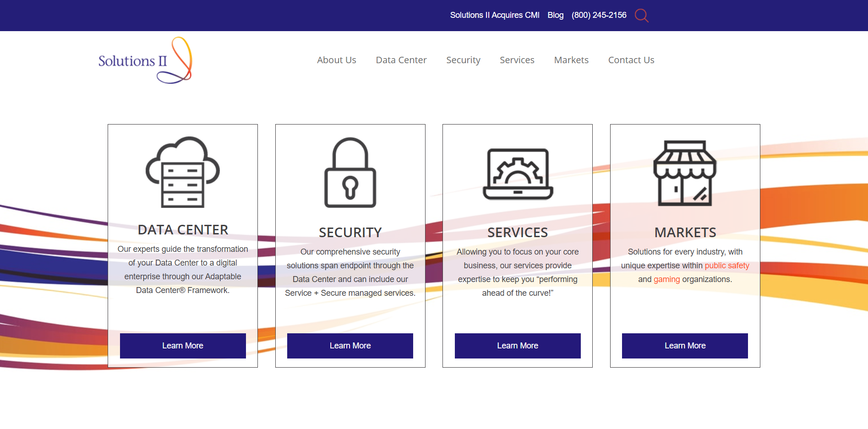Click Learn More under Data Center

[183, 346]
